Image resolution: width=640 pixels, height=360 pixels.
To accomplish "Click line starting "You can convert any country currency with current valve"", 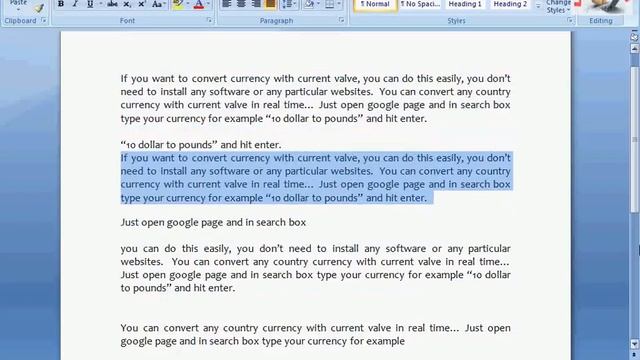I will (x=316, y=328).
